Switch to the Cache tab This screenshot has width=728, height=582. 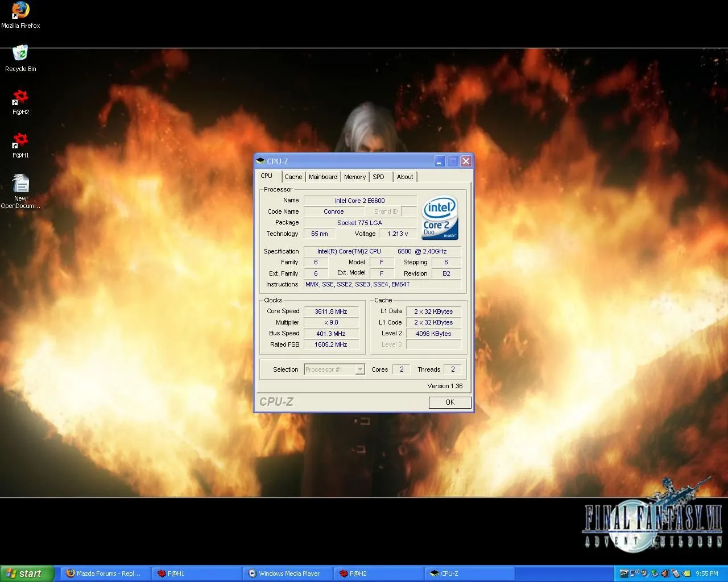[293, 177]
